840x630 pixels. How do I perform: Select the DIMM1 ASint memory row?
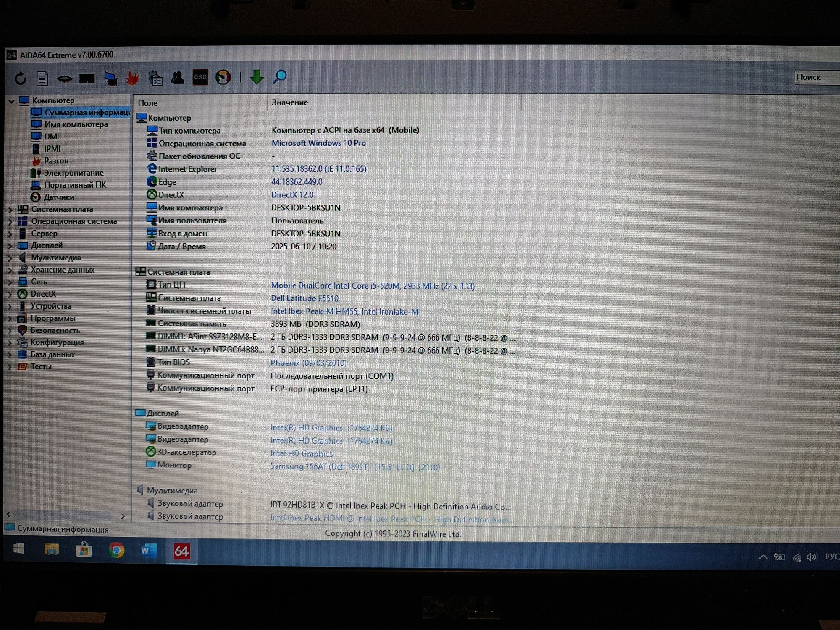pos(331,337)
